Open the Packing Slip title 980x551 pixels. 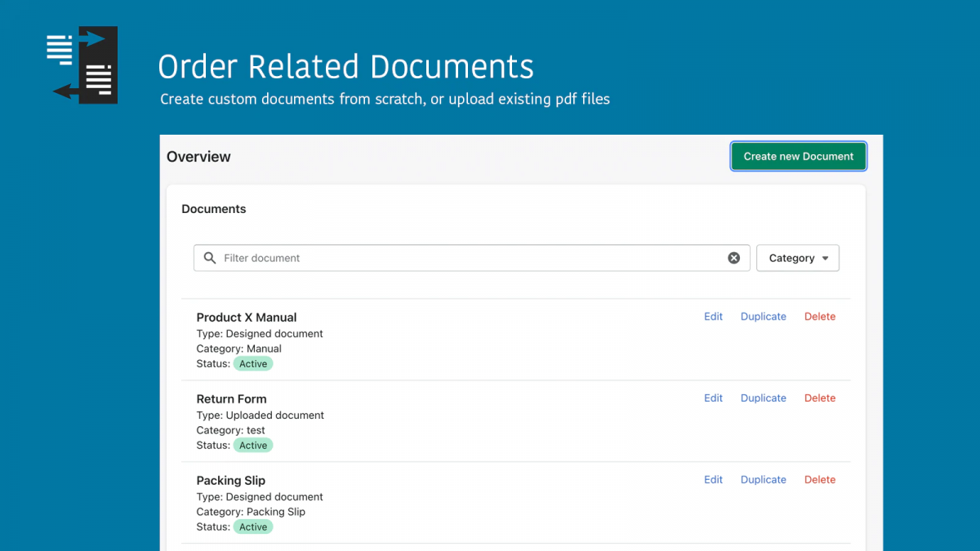click(230, 481)
